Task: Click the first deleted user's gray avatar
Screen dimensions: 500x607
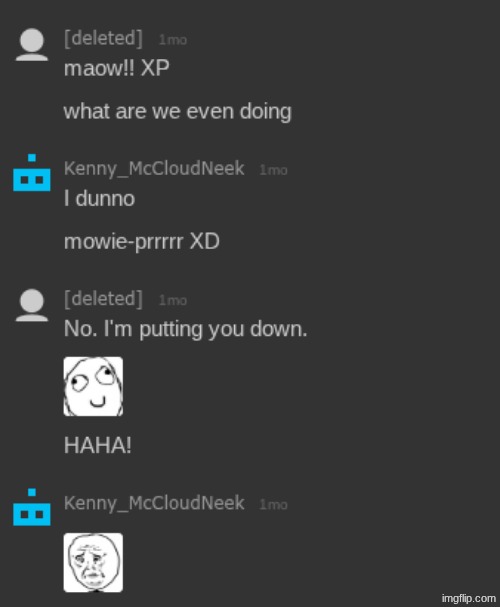Action: point(32,45)
